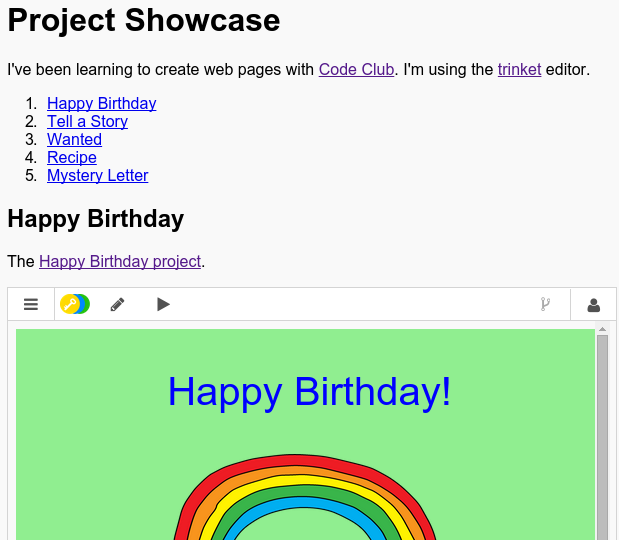The width and height of the screenshot is (619, 540).
Task: Click the trinket key logo icon
Action: point(75,304)
